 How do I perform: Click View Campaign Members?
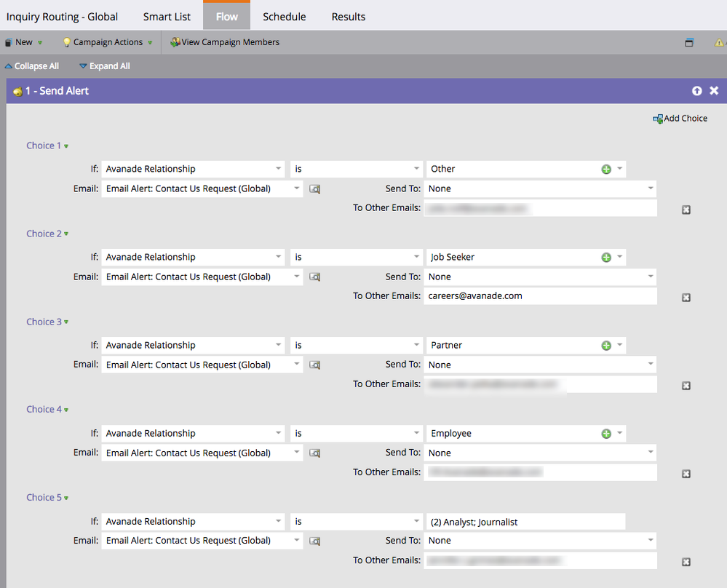click(225, 42)
